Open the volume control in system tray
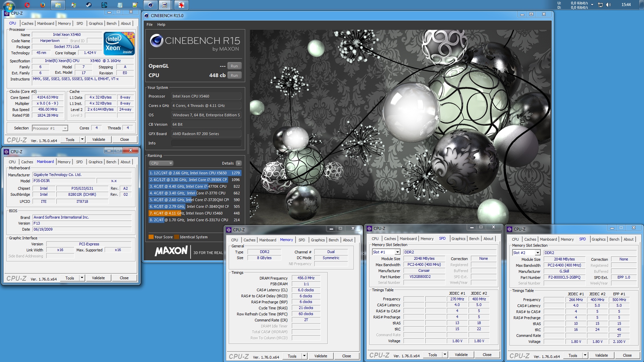 coord(608,5)
